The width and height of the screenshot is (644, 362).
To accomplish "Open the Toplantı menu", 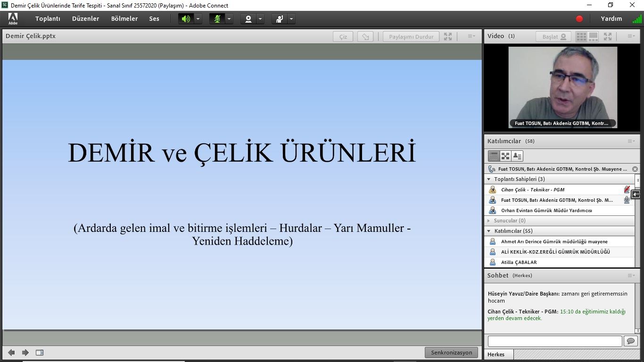I will (48, 19).
